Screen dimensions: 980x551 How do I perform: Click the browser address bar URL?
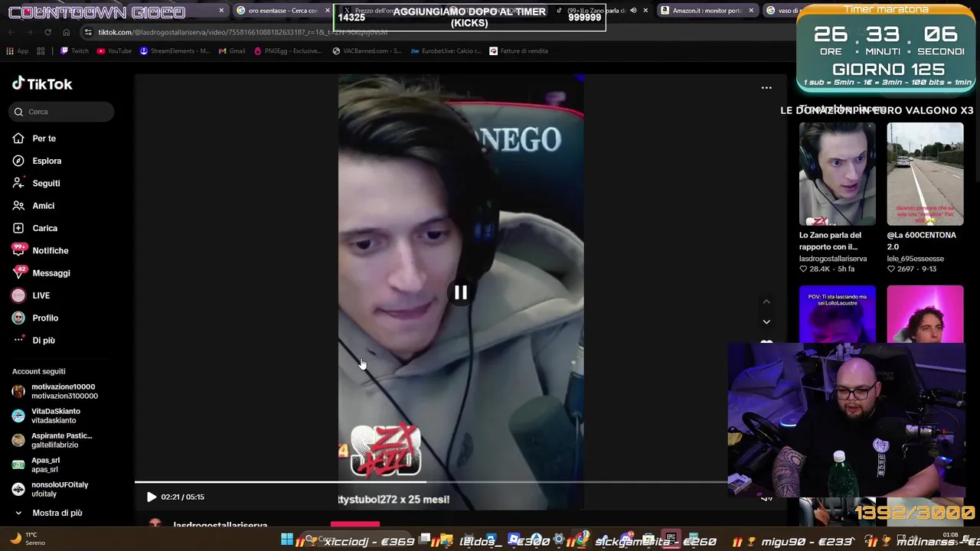243,32
